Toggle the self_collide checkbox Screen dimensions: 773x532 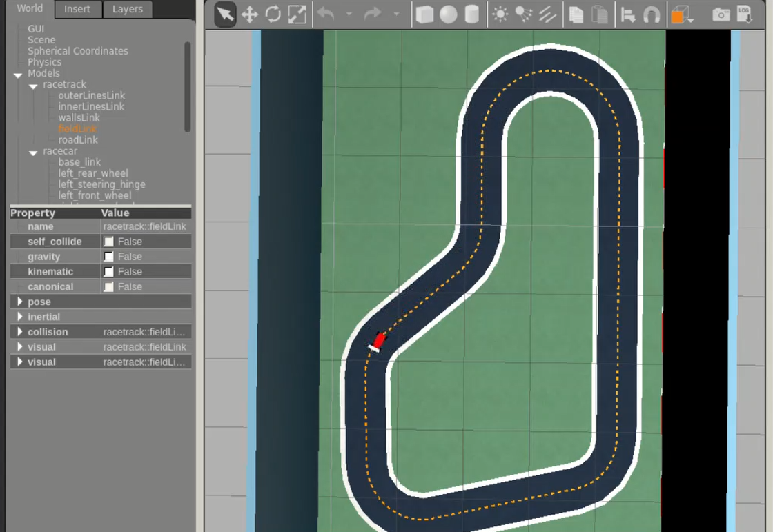click(x=108, y=242)
